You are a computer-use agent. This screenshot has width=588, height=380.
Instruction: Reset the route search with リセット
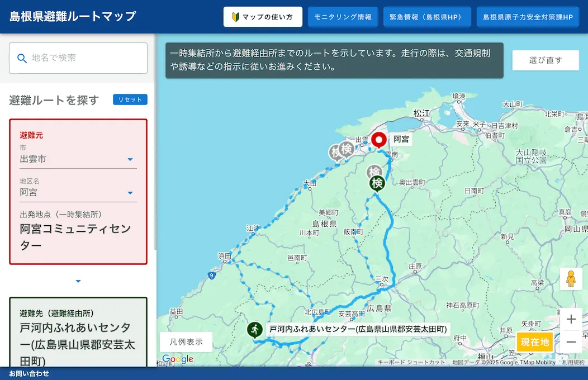[130, 99]
